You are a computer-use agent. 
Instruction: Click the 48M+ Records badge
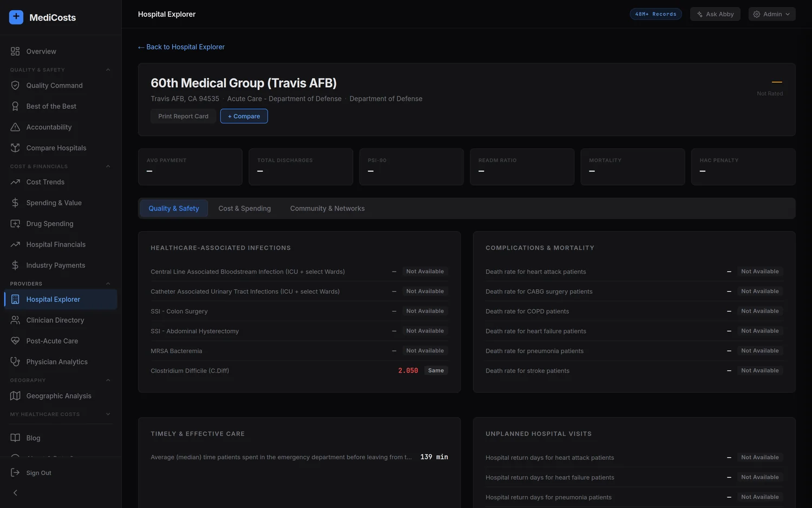click(656, 14)
